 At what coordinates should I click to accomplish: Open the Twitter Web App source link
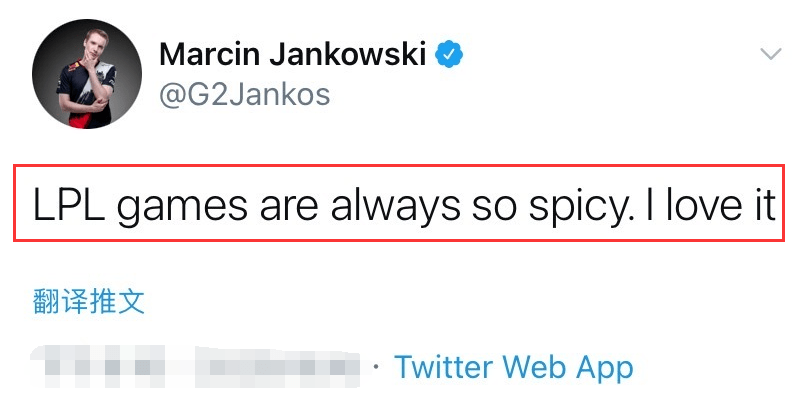pyautogui.click(x=514, y=367)
